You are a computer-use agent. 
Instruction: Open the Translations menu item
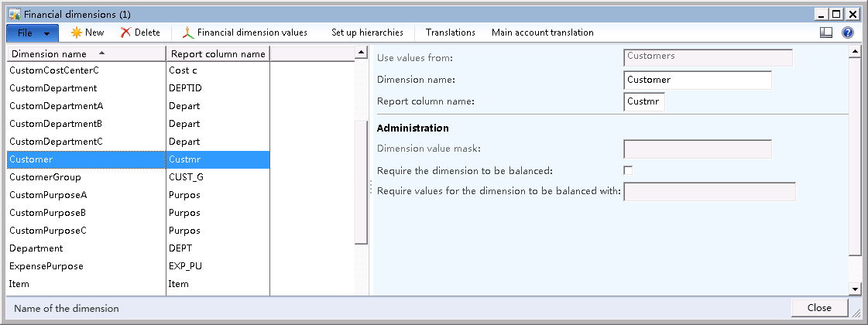point(450,32)
